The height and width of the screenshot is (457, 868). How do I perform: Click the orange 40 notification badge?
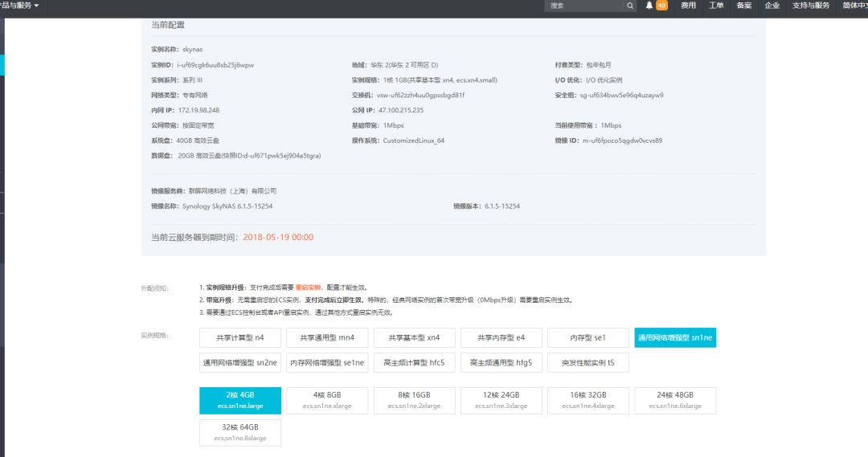pos(661,6)
